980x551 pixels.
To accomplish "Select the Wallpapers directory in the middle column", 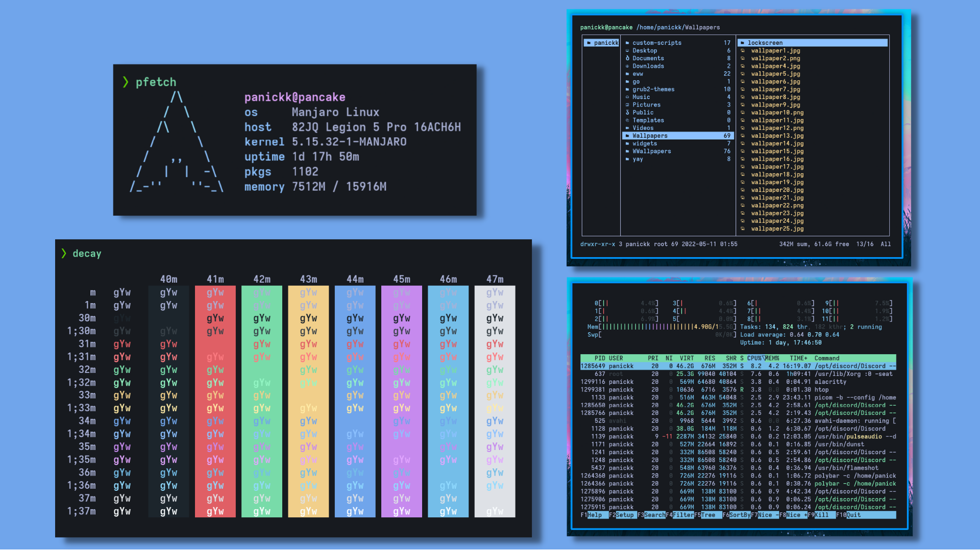I will point(650,136).
